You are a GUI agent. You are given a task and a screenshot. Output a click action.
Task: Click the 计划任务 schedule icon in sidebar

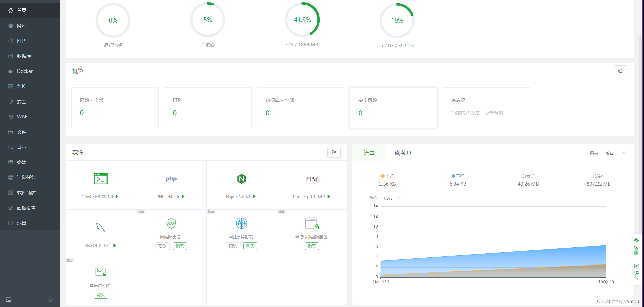click(11, 177)
